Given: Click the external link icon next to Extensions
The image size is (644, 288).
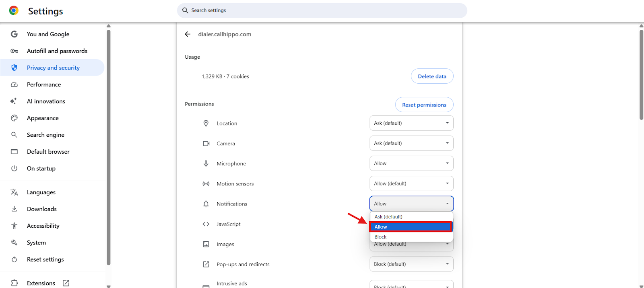Looking at the screenshot, I should point(66,283).
